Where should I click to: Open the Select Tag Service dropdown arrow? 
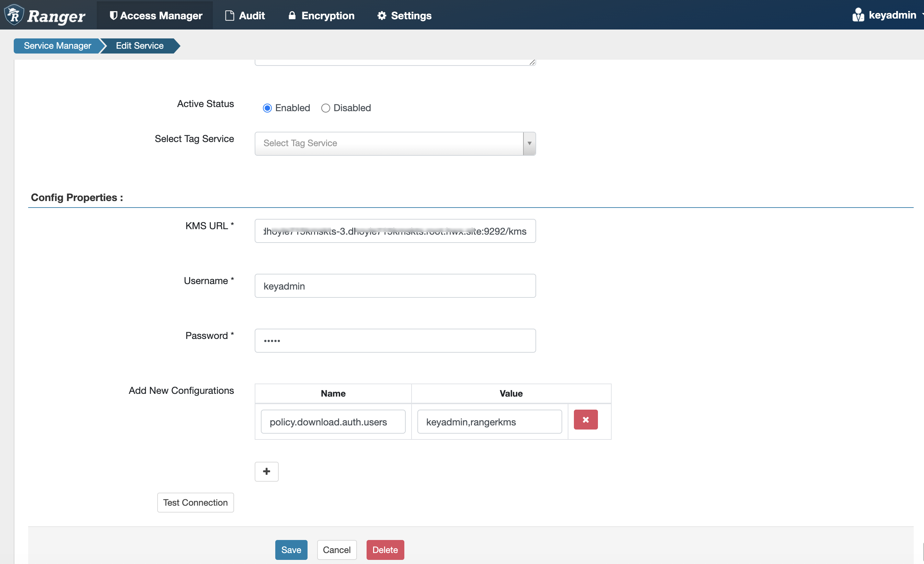[529, 143]
